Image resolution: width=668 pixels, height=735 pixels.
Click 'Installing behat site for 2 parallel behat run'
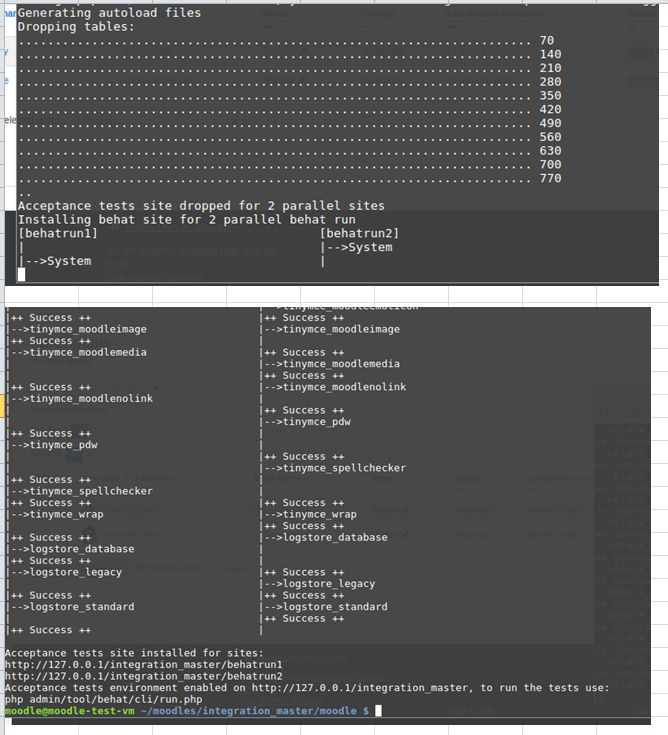(187, 220)
